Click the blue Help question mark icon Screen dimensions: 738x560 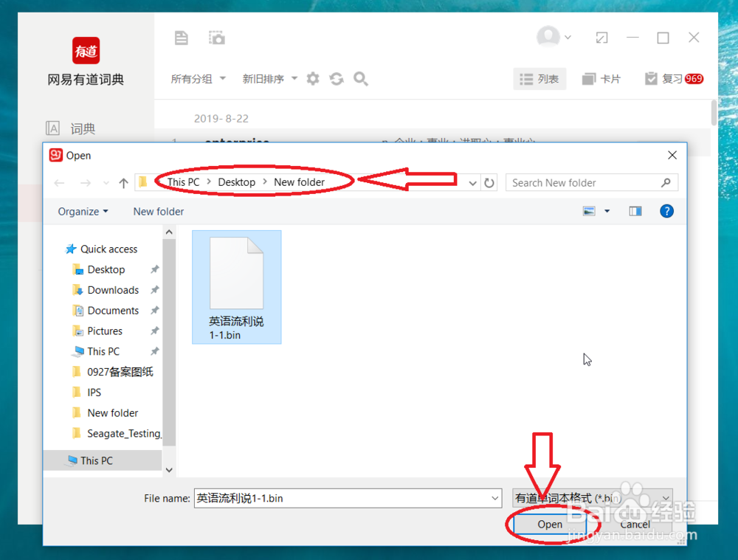pos(666,211)
